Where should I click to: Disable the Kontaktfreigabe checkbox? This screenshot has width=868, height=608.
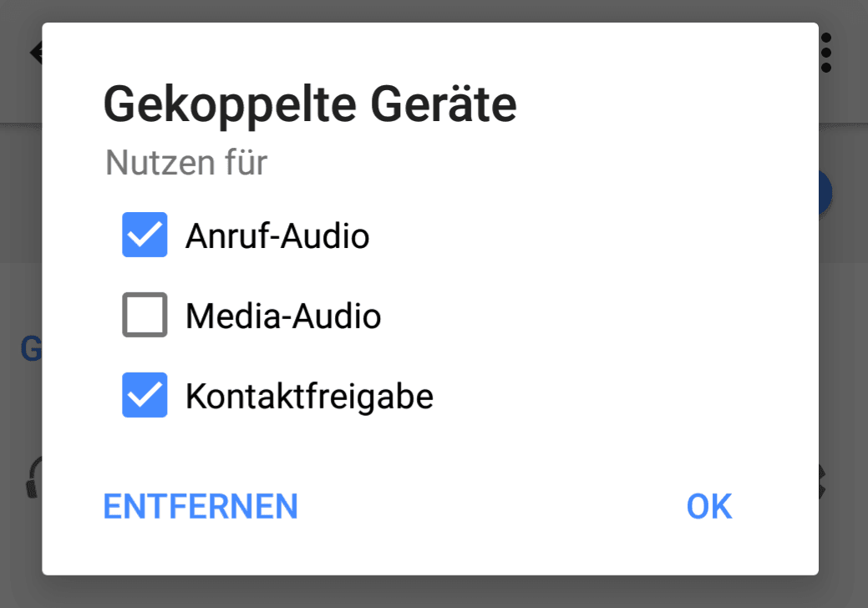coord(145,395)
